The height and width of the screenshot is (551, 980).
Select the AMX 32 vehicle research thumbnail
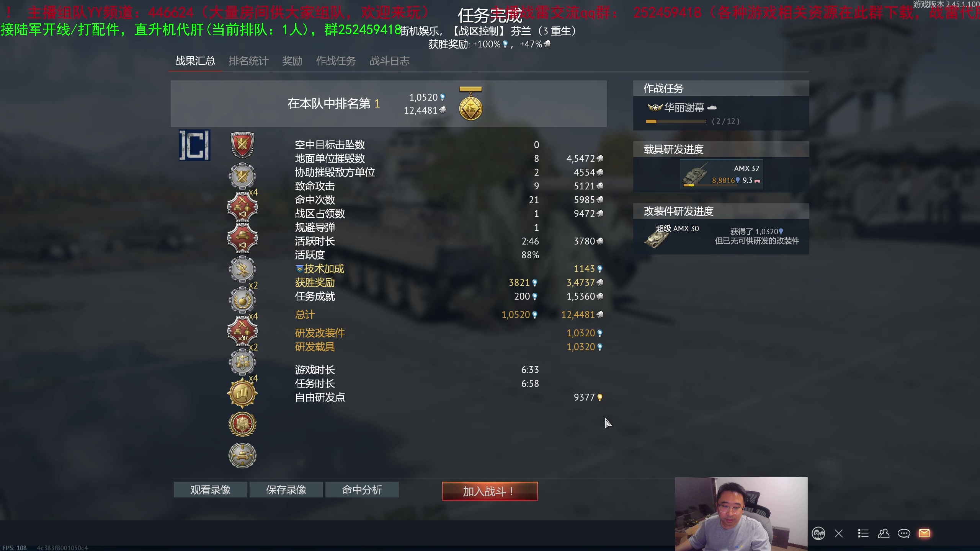721,174
